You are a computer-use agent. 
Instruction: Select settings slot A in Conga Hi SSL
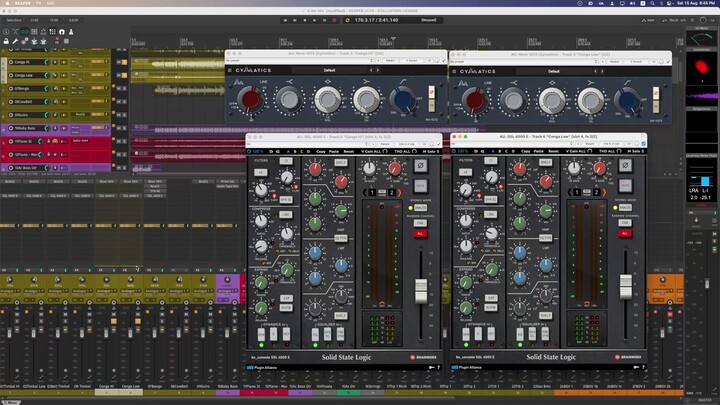point(288,151)
